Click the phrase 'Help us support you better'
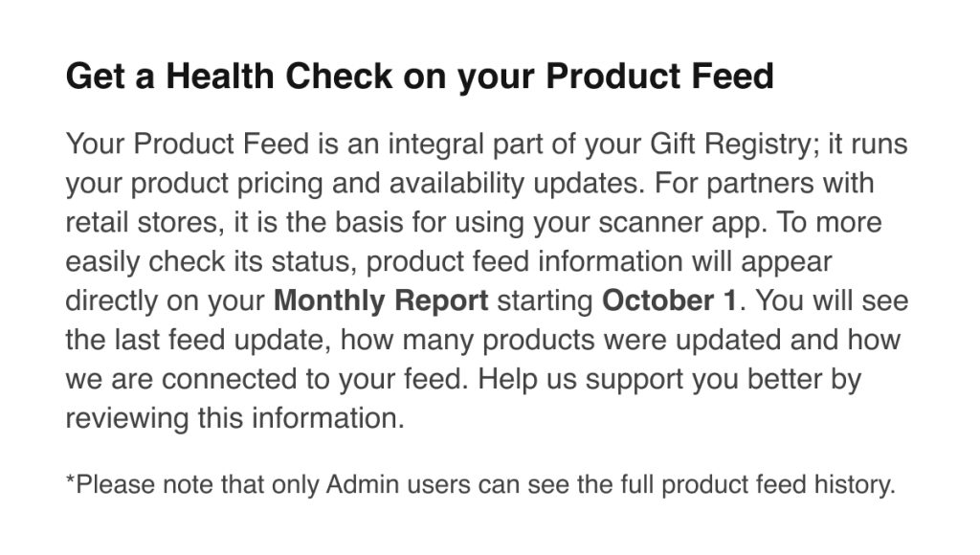This screenshot has height=555, width=980. [650, 379]
